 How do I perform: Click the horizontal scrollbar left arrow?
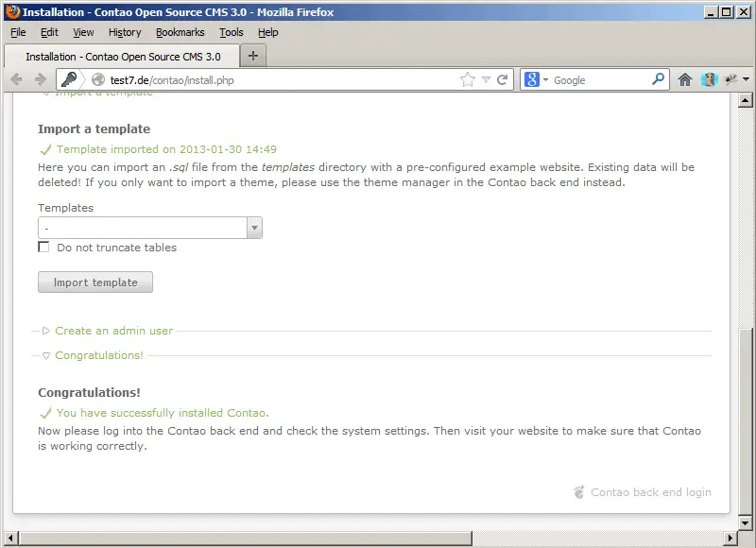pyautogui.click(x=11, y=538)
